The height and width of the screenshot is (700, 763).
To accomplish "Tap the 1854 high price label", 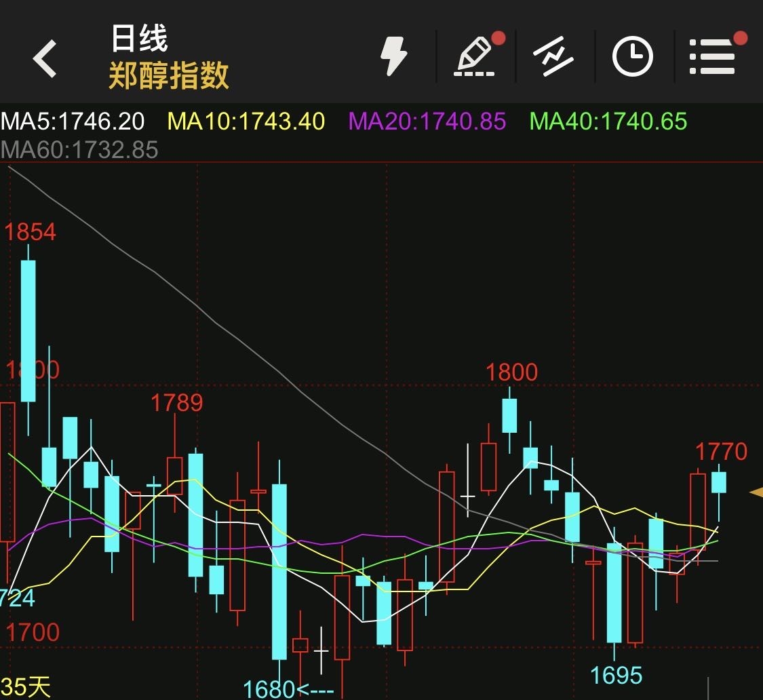I will (x=31, y=231).
